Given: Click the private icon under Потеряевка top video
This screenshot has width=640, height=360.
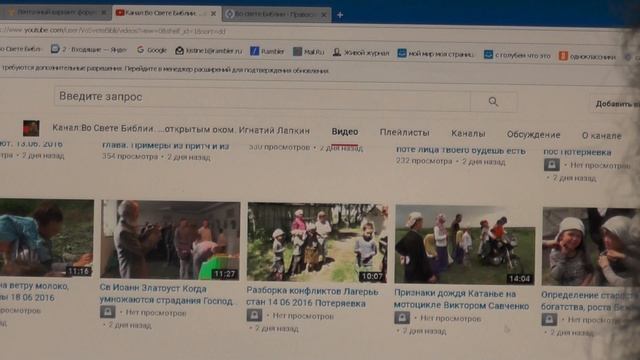Looking at the screenshot, I should click(551, 164).
